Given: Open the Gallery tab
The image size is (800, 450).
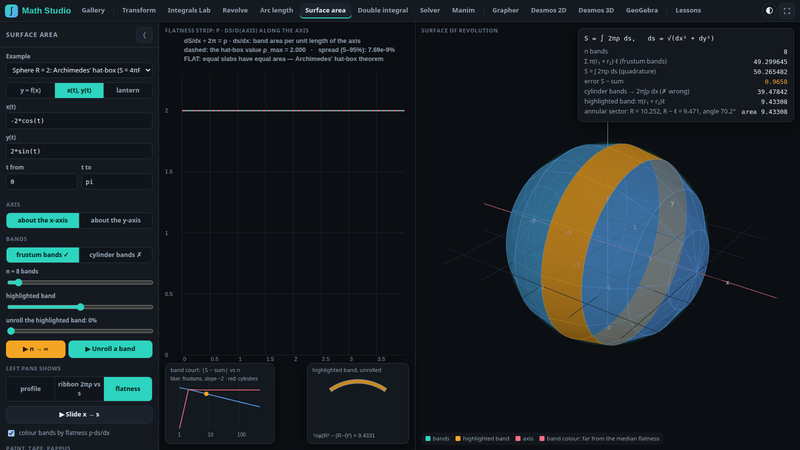Looking at the screenshot, I should [93, 10].
